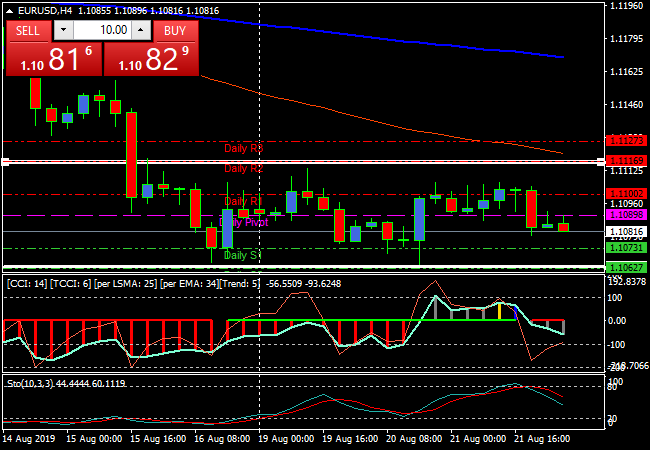This screenshot has width=650, height=450.
Task: Click the green Daily S1 label
Action: (x=243, y=256)
